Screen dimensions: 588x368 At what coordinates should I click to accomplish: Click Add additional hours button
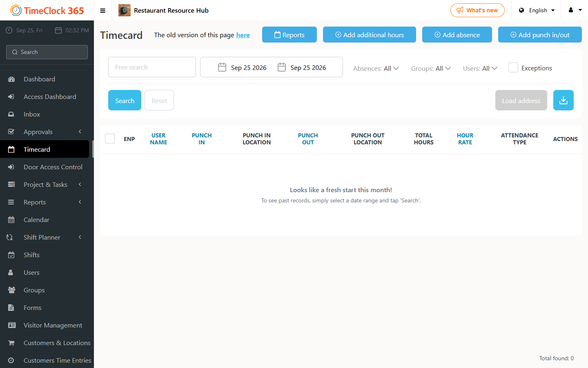click(x=370, y=35)
